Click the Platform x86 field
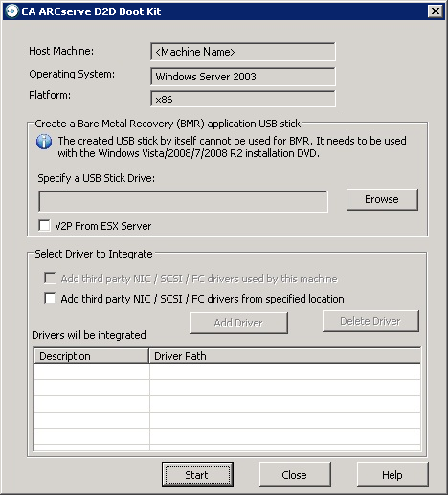This screenshot has width=448, height=495. click(x=243, y=99)
